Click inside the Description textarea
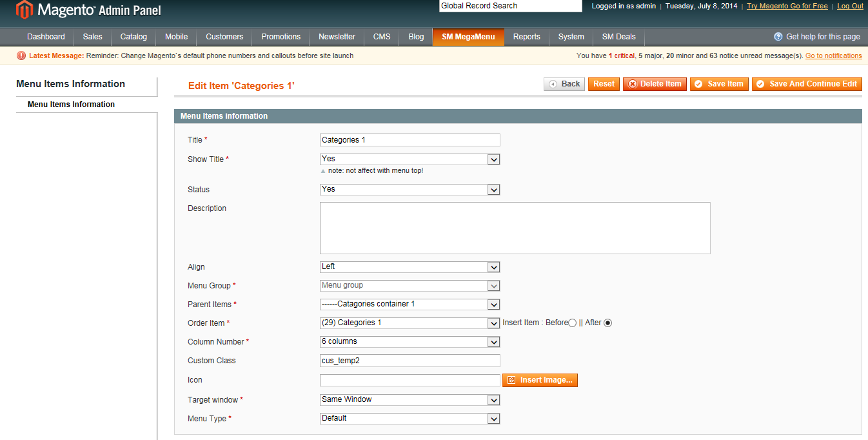Image resolution: width=868 pixels, height=440 pixels. pyautogui.click(x=515, y=228)
